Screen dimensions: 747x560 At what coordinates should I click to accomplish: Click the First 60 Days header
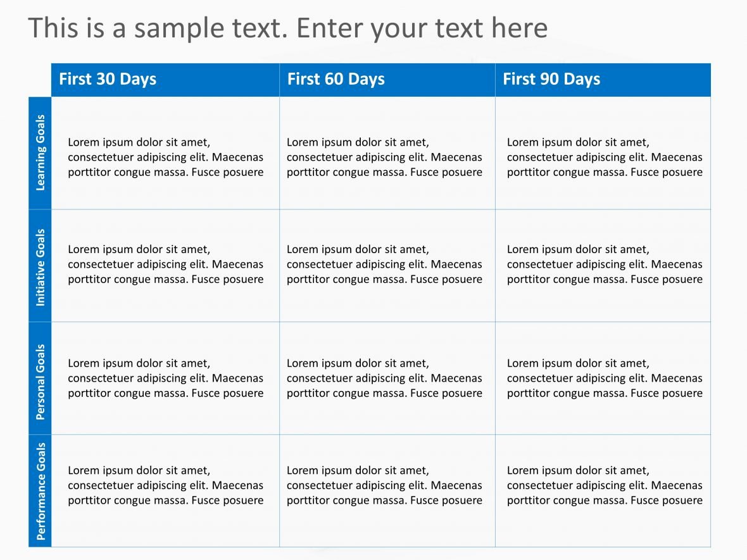[x=336, y=79]
